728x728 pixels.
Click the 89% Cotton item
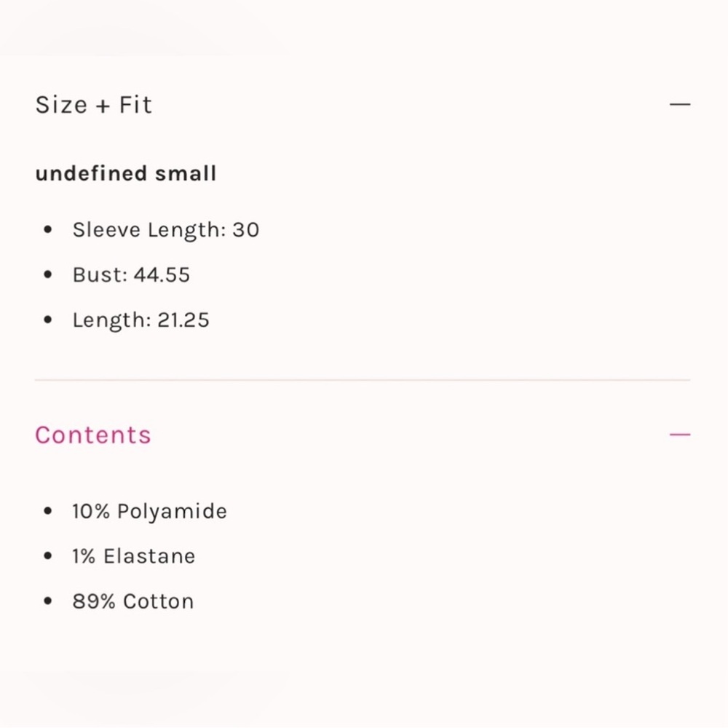(133, 601)
